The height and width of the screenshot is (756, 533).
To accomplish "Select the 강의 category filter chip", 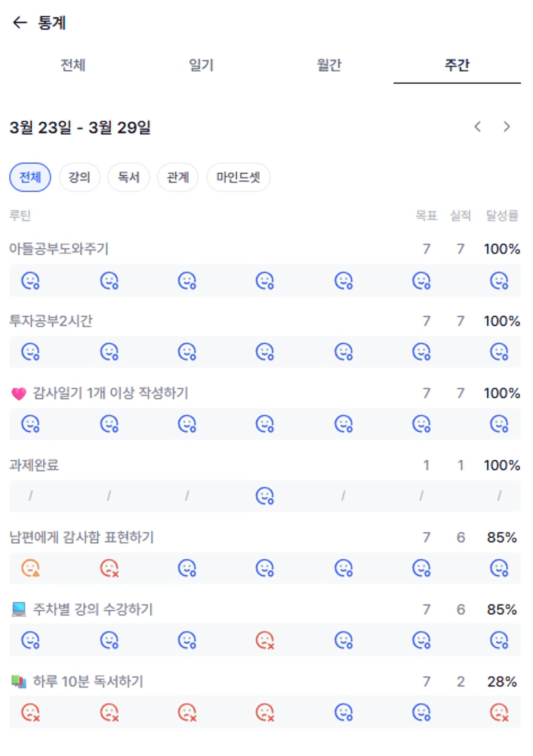I will pos(79,177).
